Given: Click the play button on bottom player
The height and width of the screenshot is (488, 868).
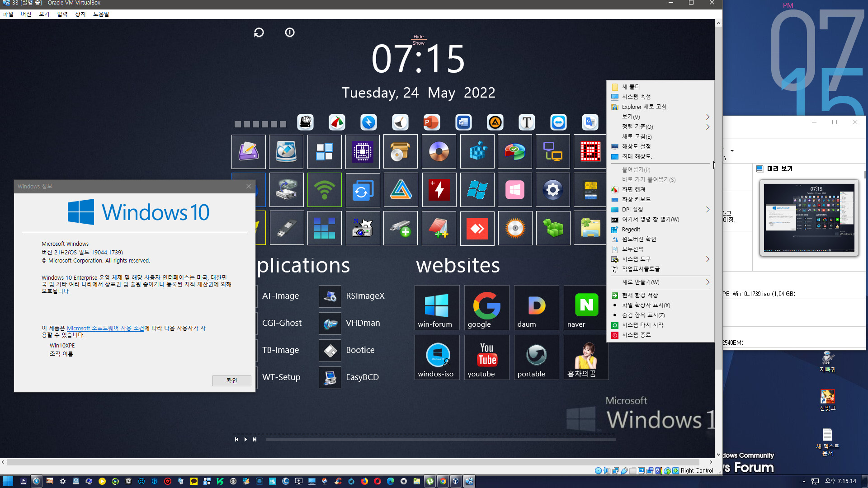Looking at the screenshot, I should [x=245, y=439].
